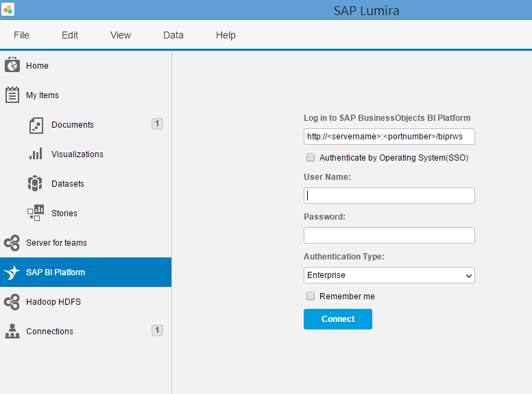Select the My Items notepad icon
532x394 pixels.
[x=12, y=95]
